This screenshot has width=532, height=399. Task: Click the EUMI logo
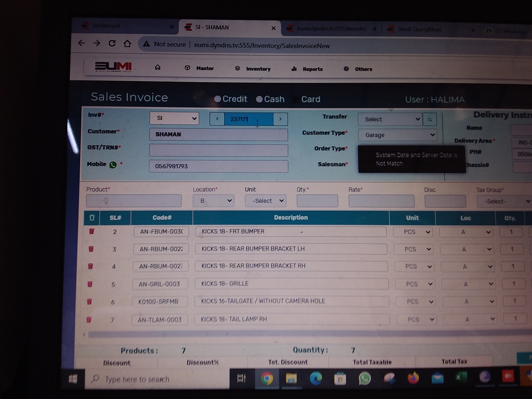113,67
